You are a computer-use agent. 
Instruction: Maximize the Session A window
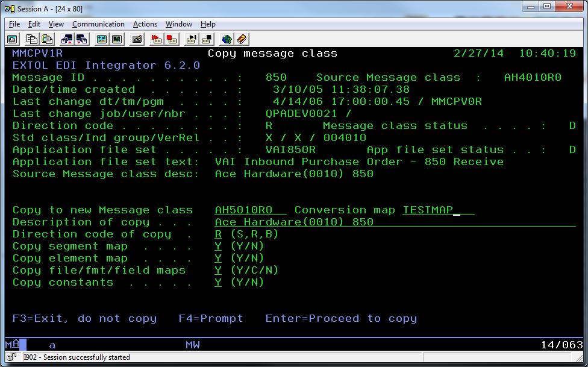pyautogui.click(x=547, y=7)
